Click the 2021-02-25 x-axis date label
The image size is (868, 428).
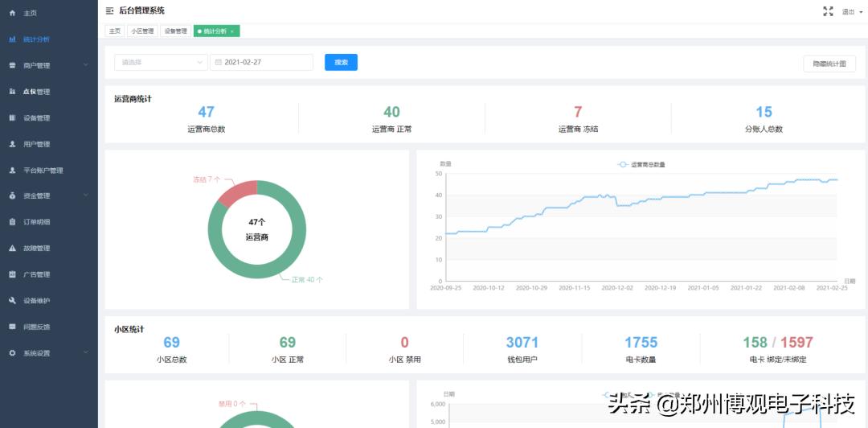point(832,288)
